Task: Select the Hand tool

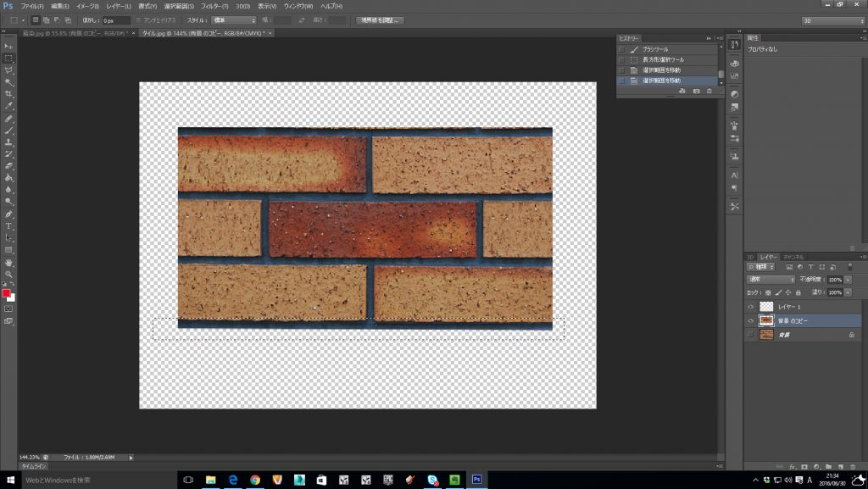Action: pyautogui.click(x=9, y=263)
